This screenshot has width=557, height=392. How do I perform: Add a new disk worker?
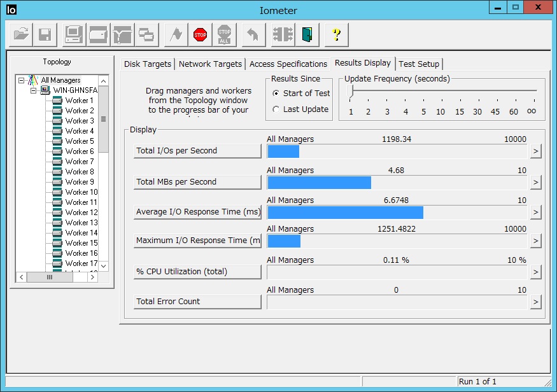click(98, 34)
